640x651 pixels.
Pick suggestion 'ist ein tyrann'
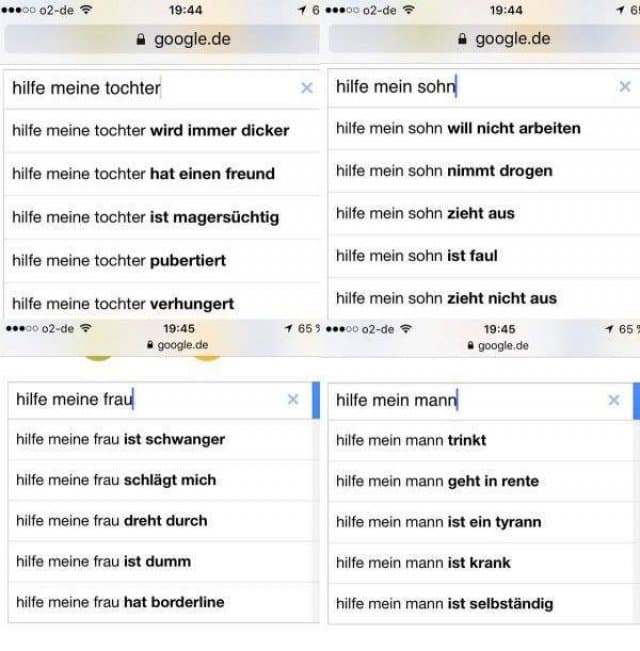[481, 522]
